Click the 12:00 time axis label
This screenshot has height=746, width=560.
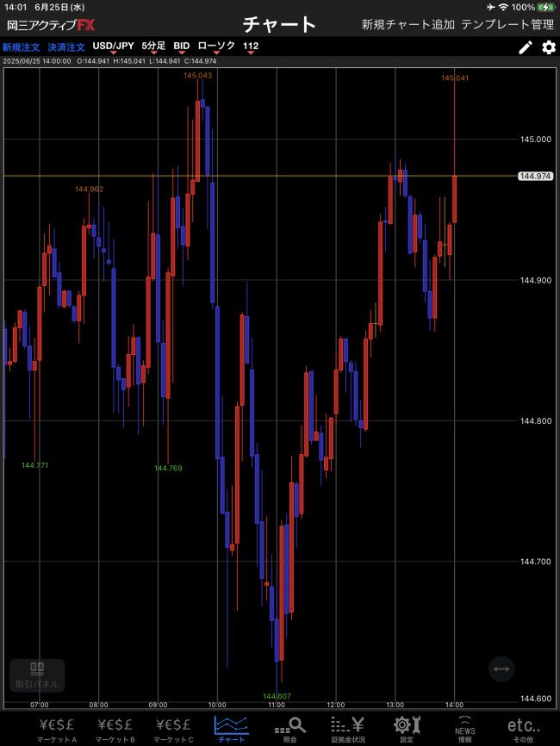point(336,705)
